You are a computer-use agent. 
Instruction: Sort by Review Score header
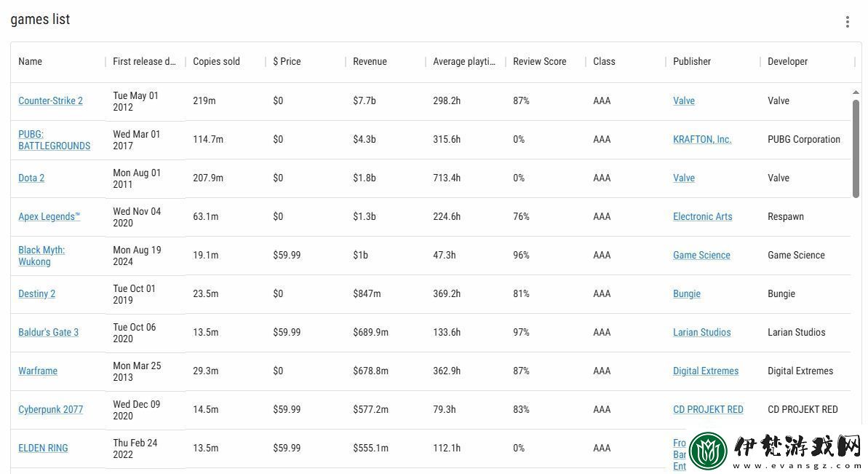pos(540,61)
